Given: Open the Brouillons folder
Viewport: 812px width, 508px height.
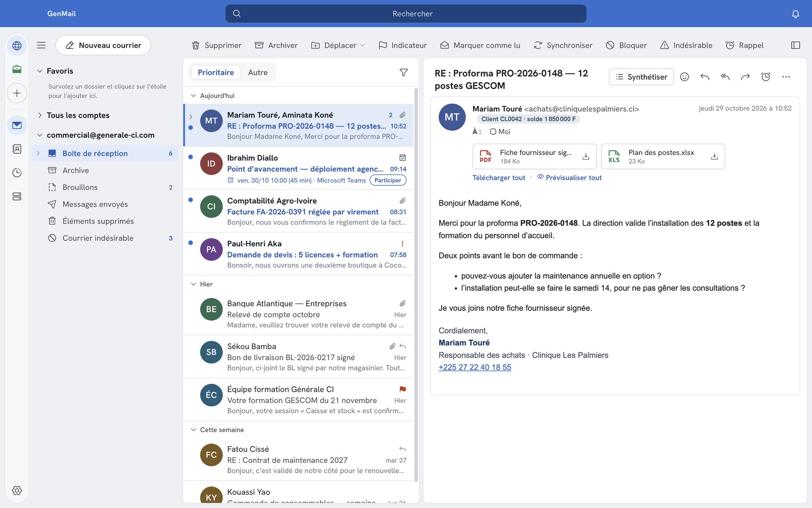Looking at the screenshot, I should tap(105, 187).
